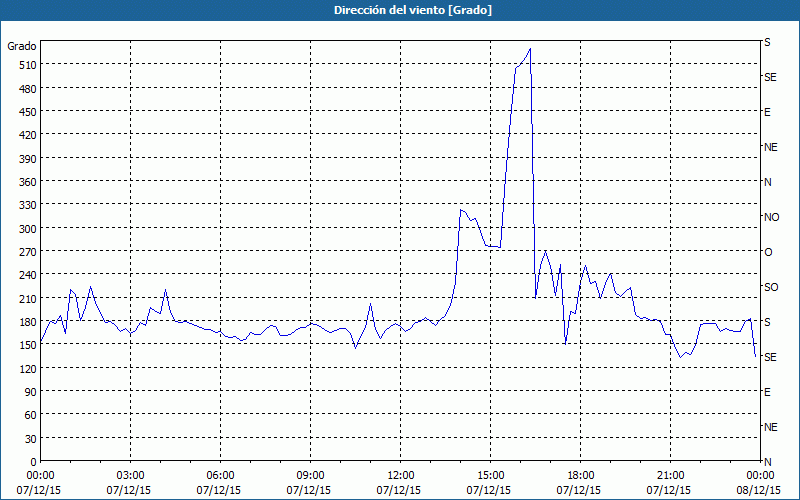
Task: Click the y-axis value "270"
Action: click(28, 252)
